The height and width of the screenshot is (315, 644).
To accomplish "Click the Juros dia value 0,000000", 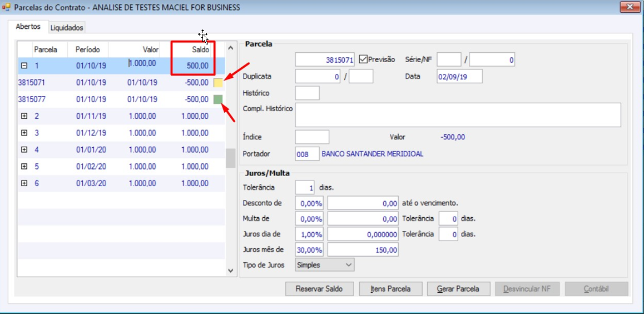I will [363, 234].
